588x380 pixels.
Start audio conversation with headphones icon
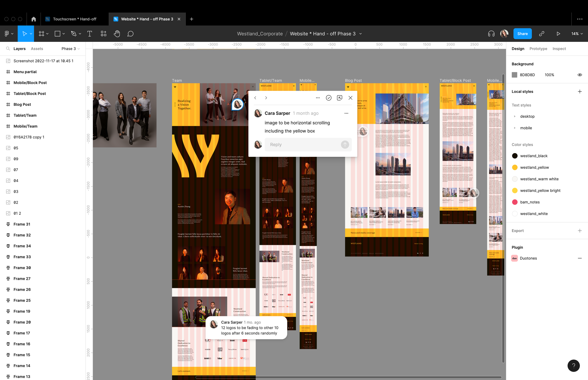pos(491,34)
